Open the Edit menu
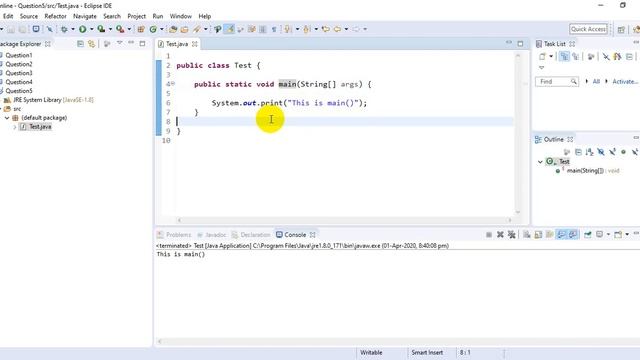The width and height of the screenshot is (640, 360). coord(8,16)
